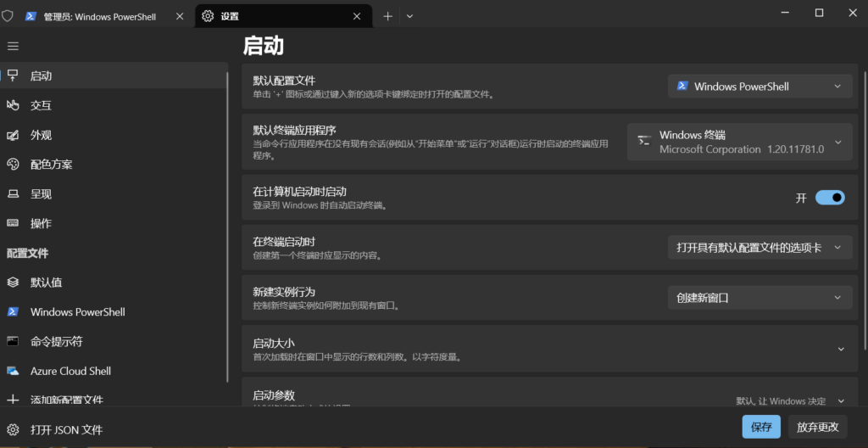This screenshot has width=868, height=448.
Task: Open the 新建实例行为 创建新窗口 dropdown
Action: 759,298
